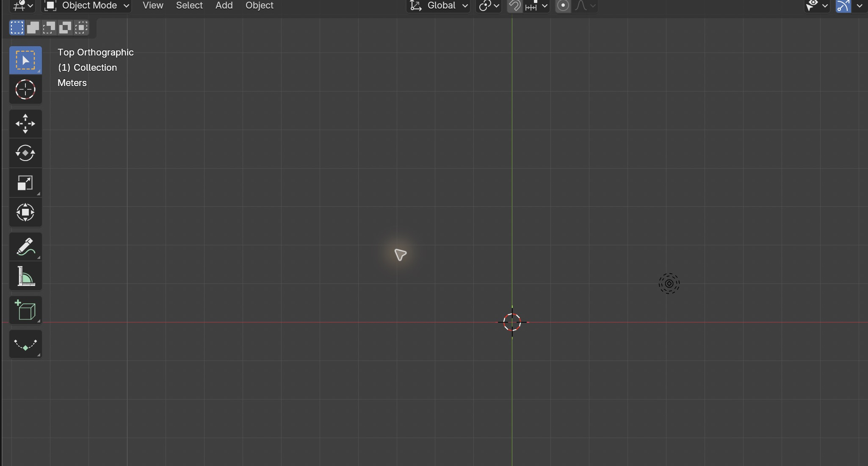
Task: Click the 'Meters' unit label
Action: [72, 83]
